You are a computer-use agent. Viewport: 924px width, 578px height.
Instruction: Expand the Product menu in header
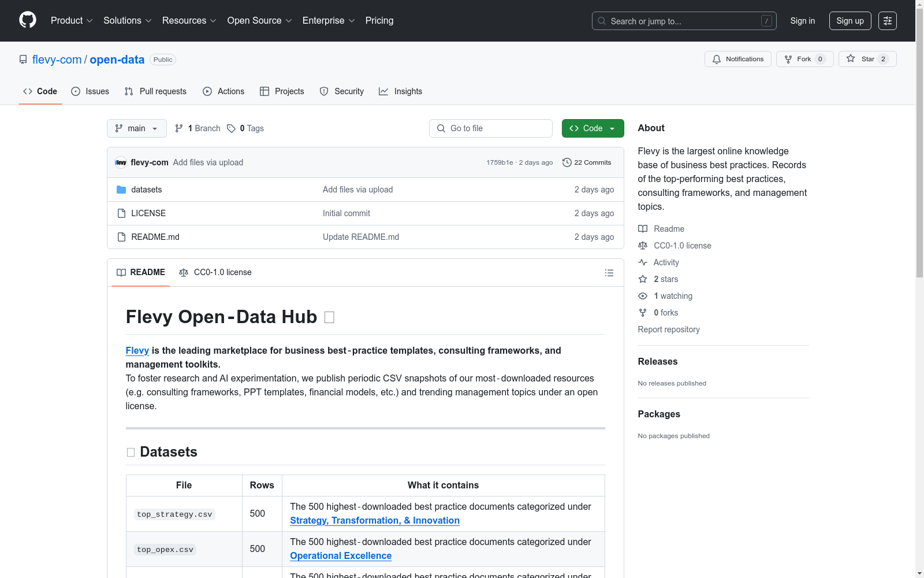pyautogui.click(x=72, y=21)
